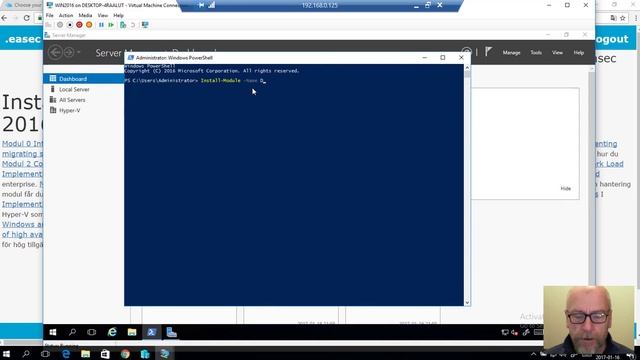Save VM state with the orange icon
The image size is (640, 360).
click(x=89, y=25)
